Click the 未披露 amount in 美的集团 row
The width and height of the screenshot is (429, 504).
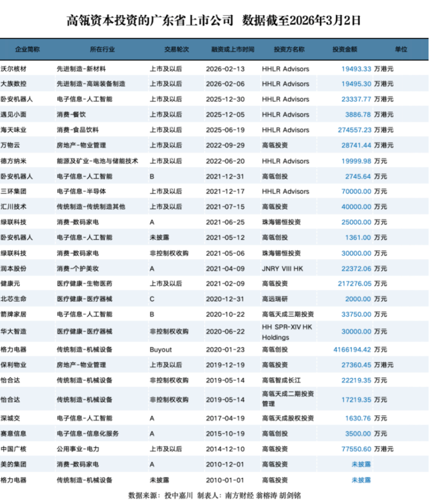click(x=361, y=464)
